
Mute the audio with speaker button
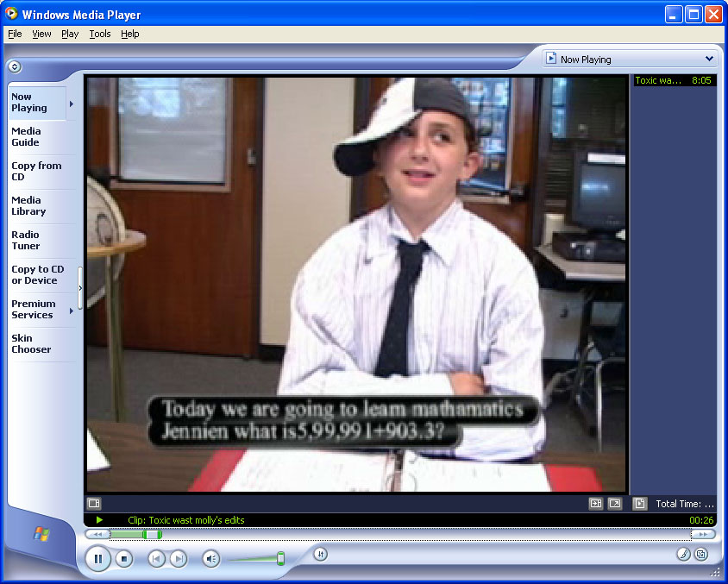tap(211, 559)
